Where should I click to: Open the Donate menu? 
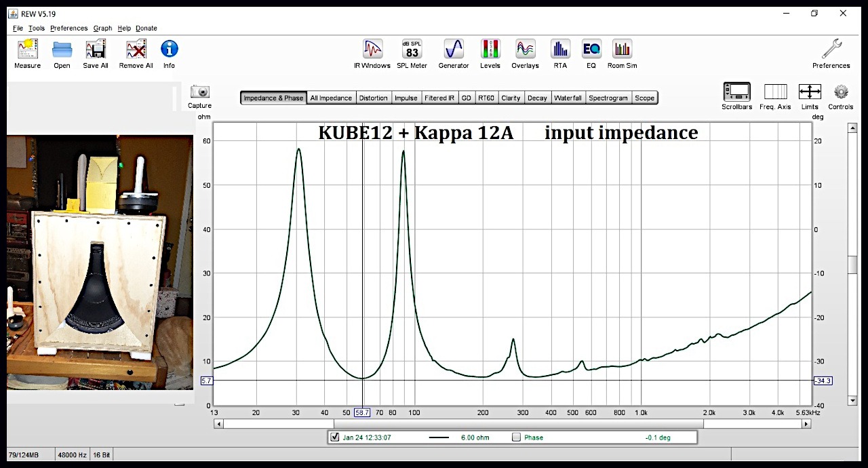coord(146,28)
